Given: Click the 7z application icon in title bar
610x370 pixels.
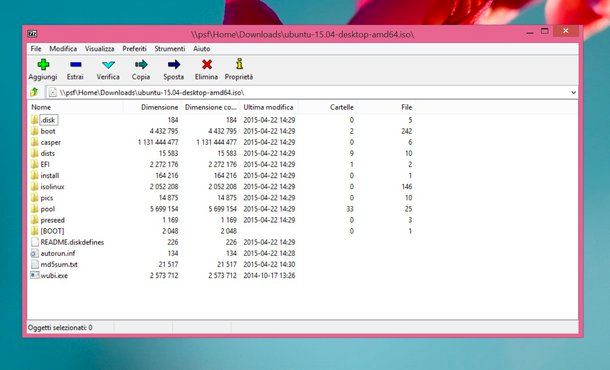Looking at the screenshot, I should 32,34.
